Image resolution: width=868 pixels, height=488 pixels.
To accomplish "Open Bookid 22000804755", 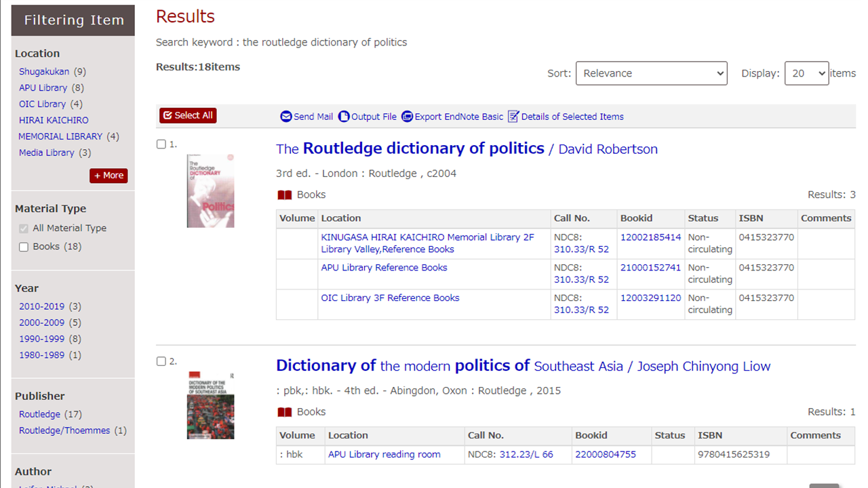I will click(606, 455).
